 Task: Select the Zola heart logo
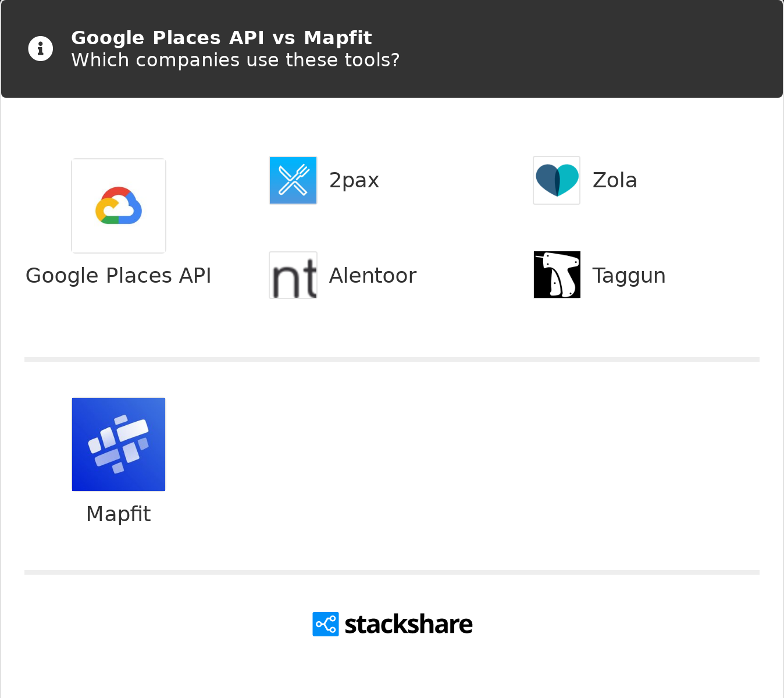[x=557, y=180]
